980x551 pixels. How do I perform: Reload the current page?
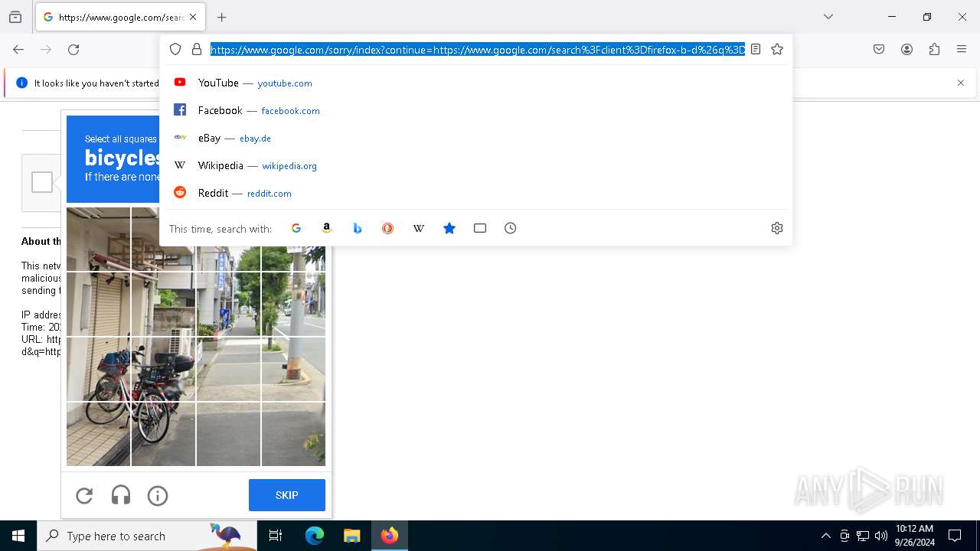click(x=73, y=49)
